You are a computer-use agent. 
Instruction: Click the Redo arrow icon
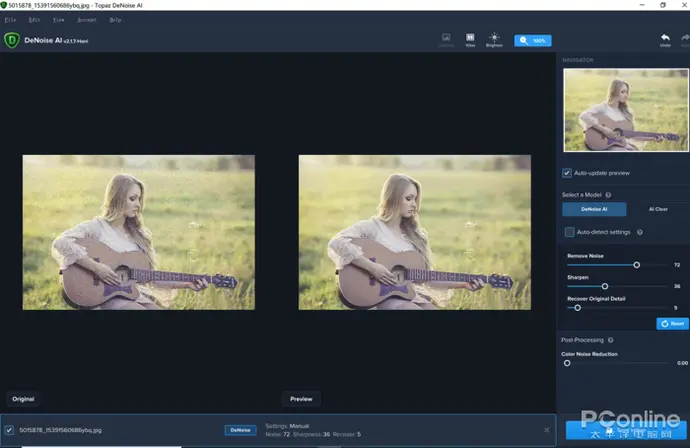tap(685, 40)
